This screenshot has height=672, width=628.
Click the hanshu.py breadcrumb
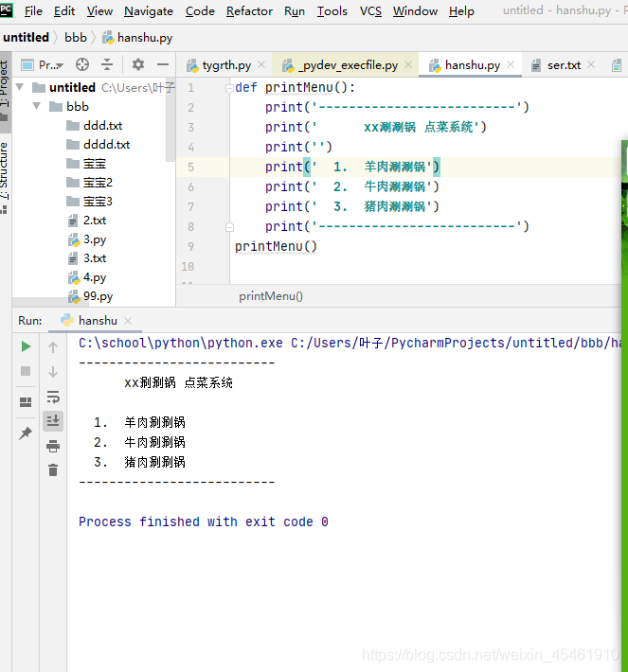click(137, 38)
